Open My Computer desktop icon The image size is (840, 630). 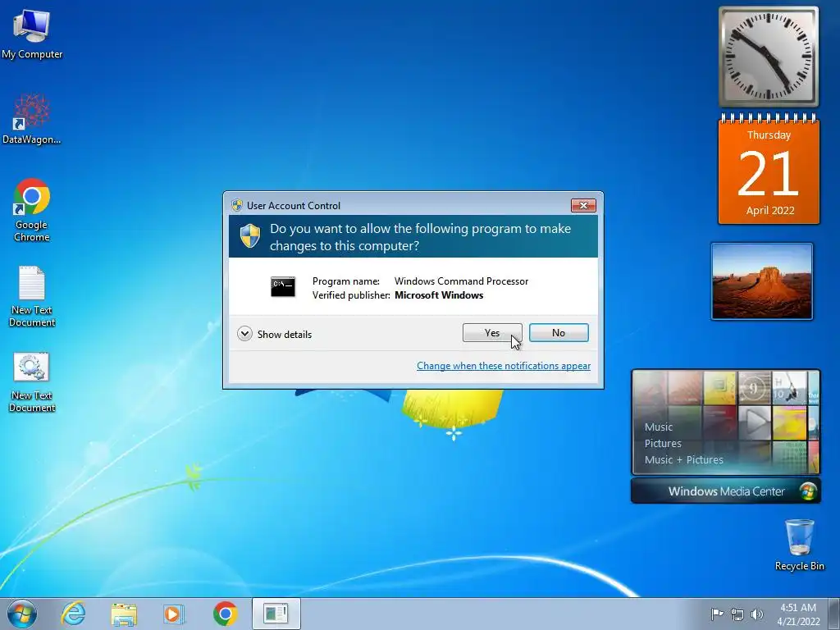tap(32, 34)
